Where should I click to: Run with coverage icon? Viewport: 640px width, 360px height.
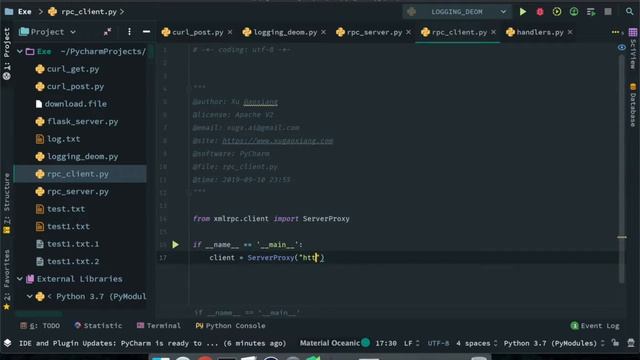[557, 12]
